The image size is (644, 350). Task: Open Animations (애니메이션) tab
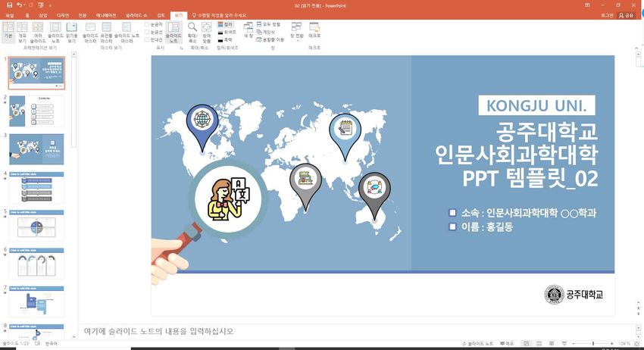[x=106, y=15]
